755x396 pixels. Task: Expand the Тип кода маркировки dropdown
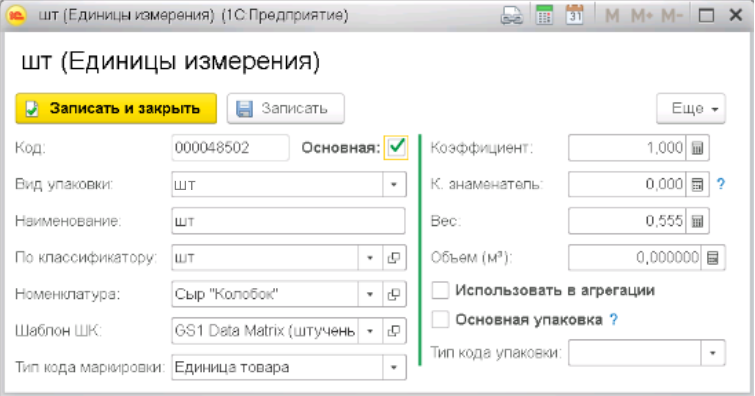(394, 368)
